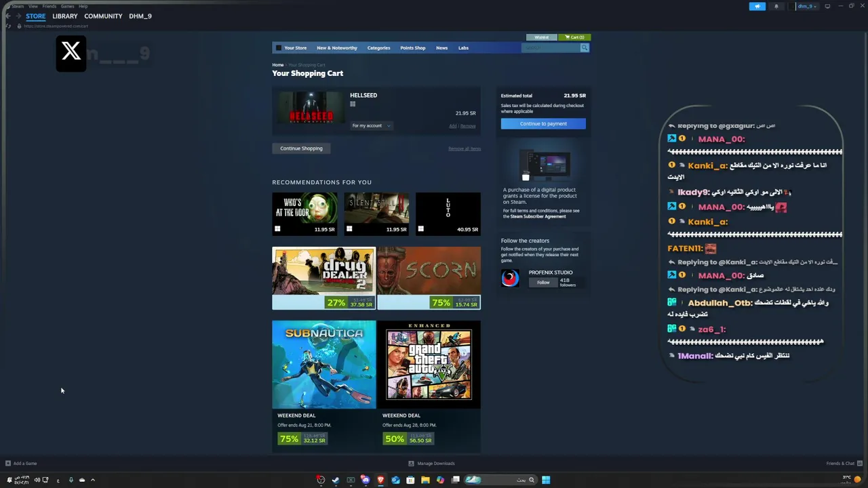Open the Friends menu
The width and height of the screenshot is (868, 488).
pos(50,6)
